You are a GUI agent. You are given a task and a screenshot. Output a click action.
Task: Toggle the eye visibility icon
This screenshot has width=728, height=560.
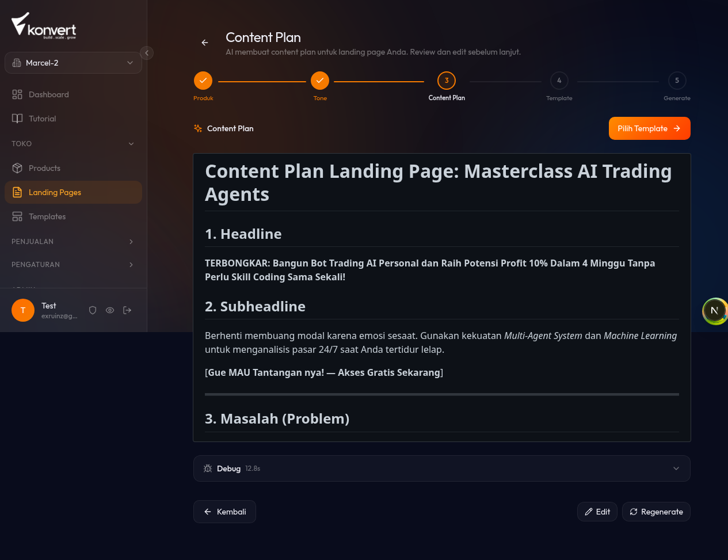[110, 310]
